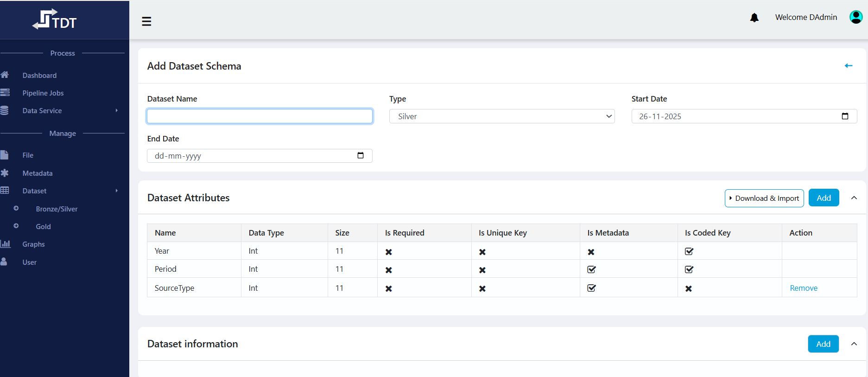The image size is (868, 377).
Task: Toggle Is Metadata checkbox for Period row
Action: (x=591, y=269)
